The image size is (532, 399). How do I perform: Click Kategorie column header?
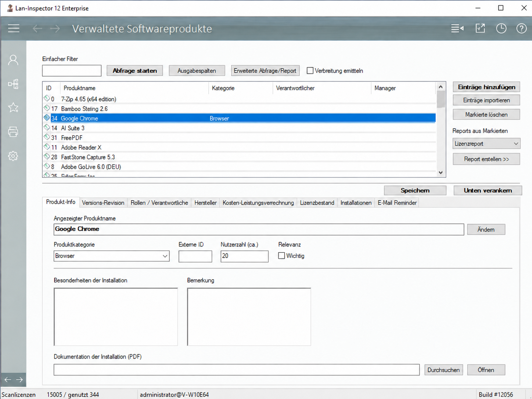click(241, 88)
